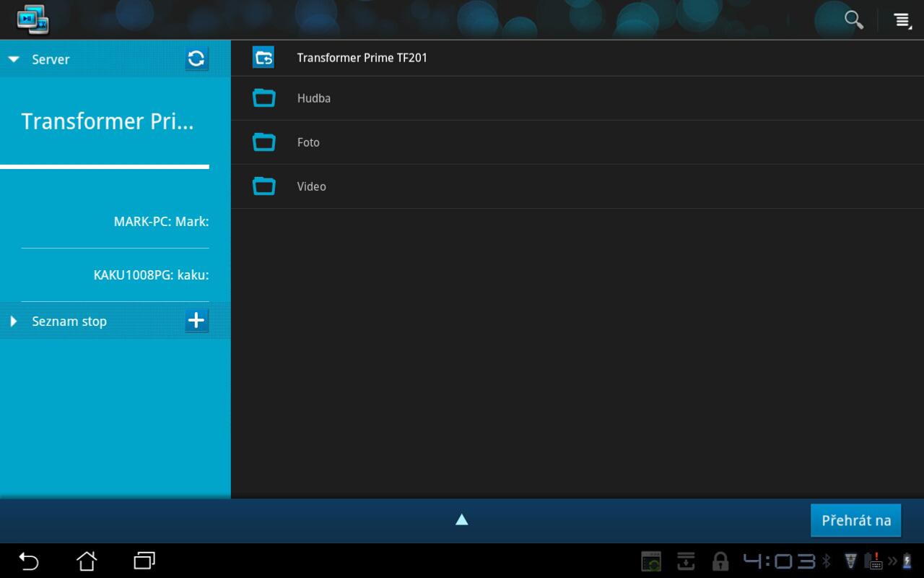Click the Přehrát na button
The width and height of the screenshot is (924, 578).
tap(856, 520)
